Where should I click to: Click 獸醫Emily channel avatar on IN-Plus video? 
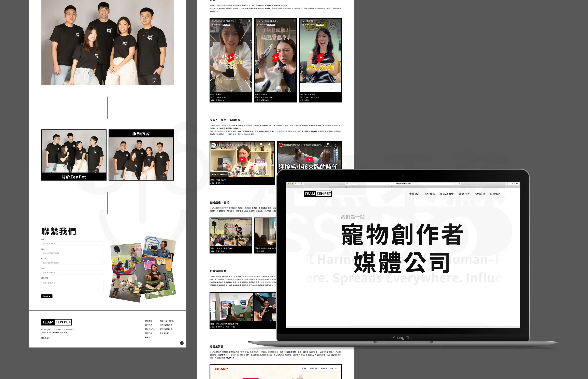point(258,25)
